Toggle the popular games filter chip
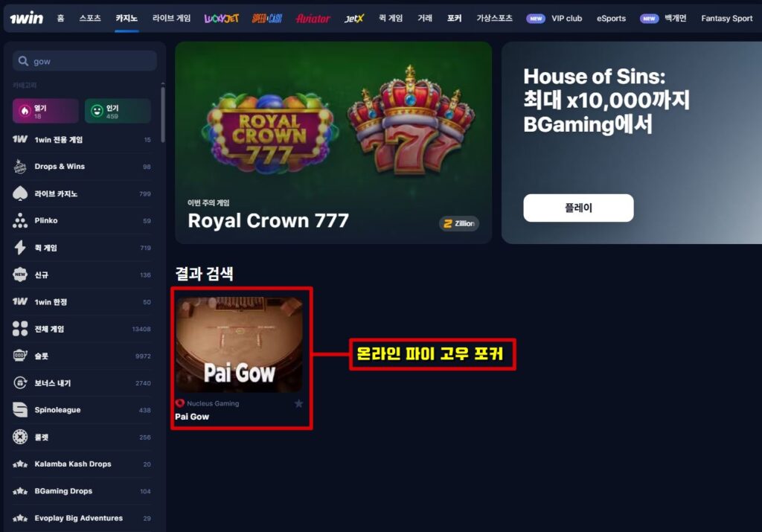The width and height of the screenshot is (762, 532). [x=118, y=112]
